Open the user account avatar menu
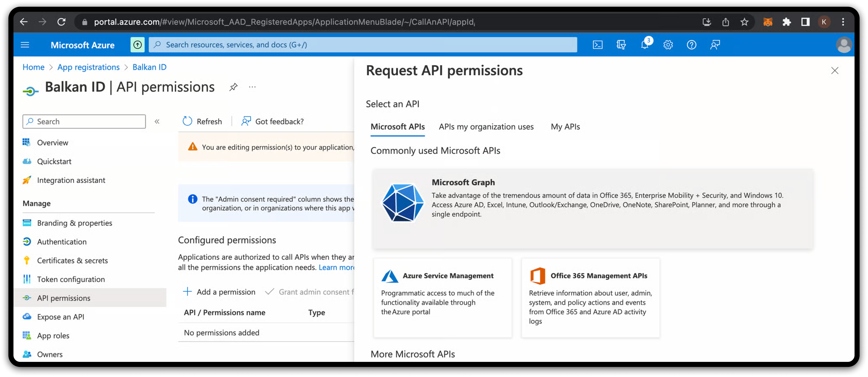868x377 pixels. [x=844, y=45]
